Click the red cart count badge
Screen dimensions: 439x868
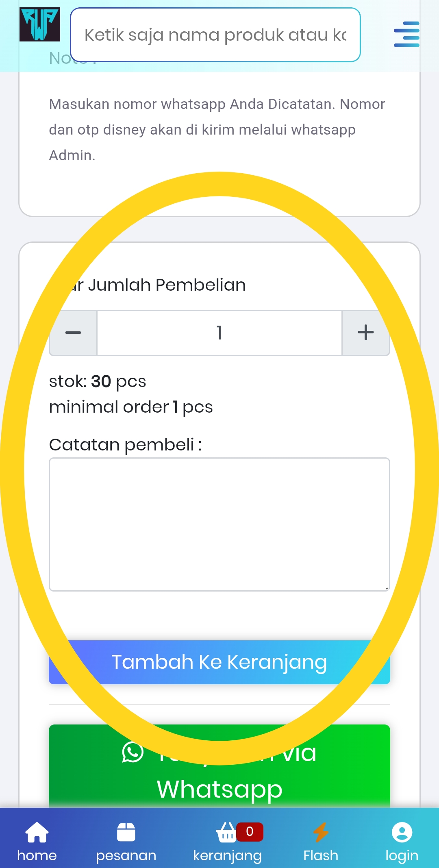(x=250, y=831)
